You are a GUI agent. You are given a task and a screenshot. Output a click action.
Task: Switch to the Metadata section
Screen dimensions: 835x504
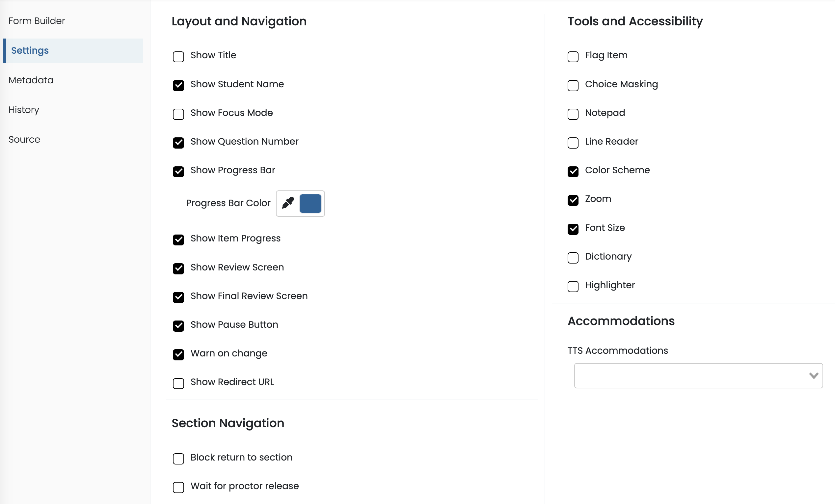[x=31, y=80]
